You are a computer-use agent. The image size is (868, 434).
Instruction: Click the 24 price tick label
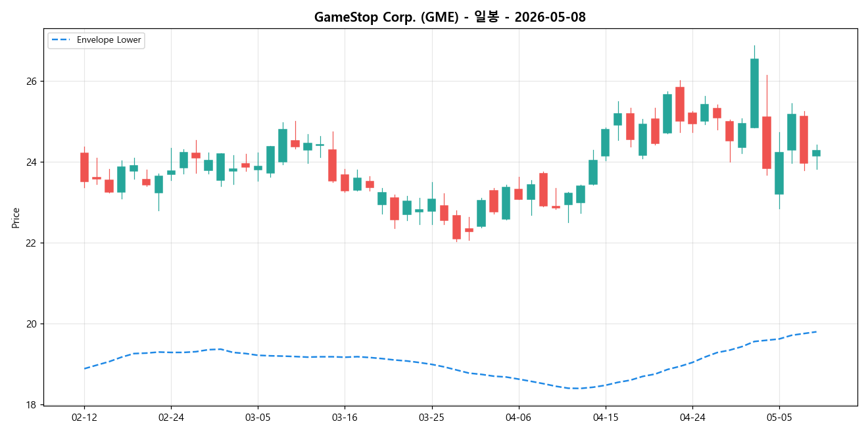click(x=33, y=162)
